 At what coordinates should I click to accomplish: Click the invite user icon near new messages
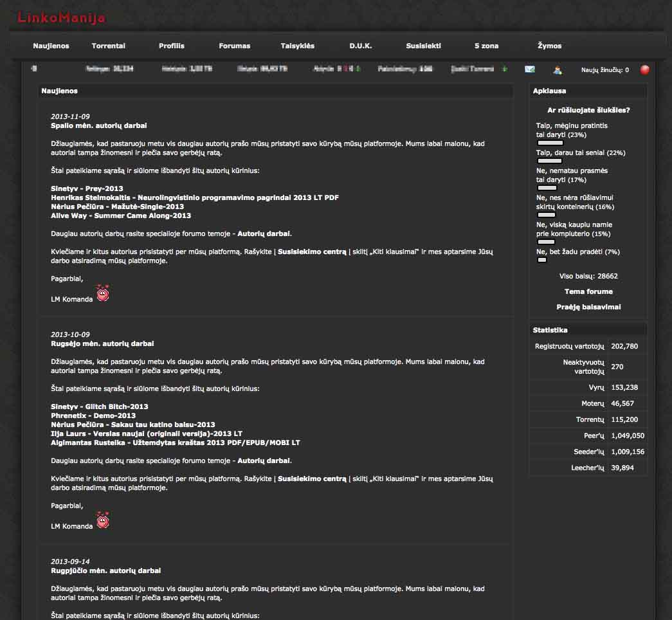click(557, 69)
